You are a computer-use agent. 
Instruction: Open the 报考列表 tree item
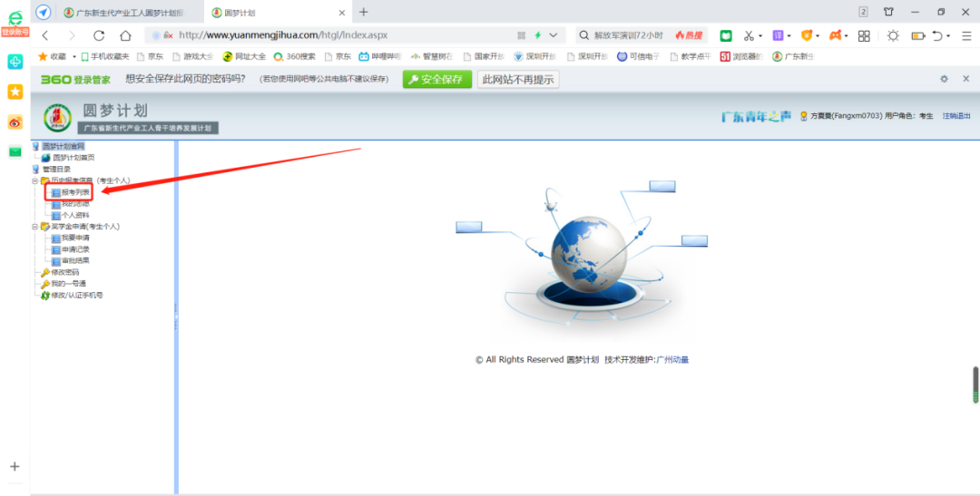coord(75,192)
